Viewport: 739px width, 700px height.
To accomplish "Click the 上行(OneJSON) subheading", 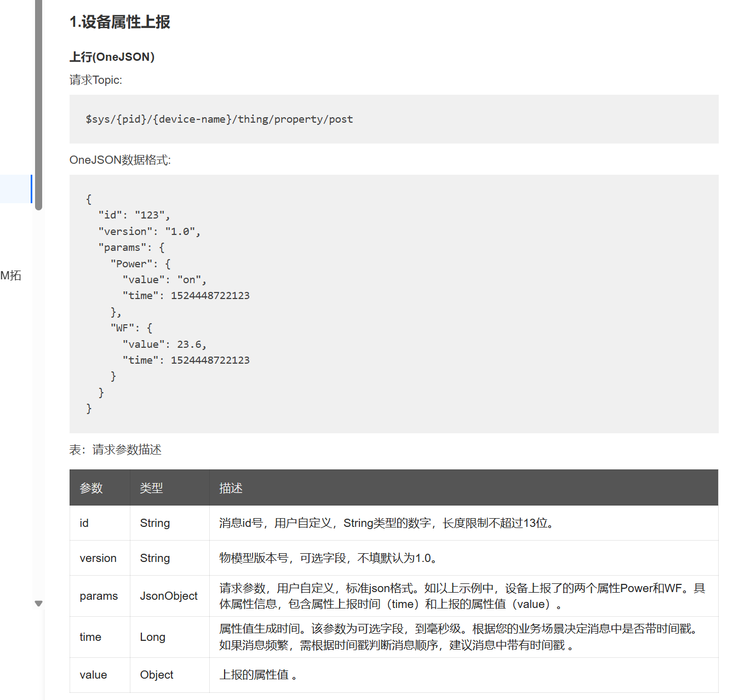I will (x=112, y=56).
